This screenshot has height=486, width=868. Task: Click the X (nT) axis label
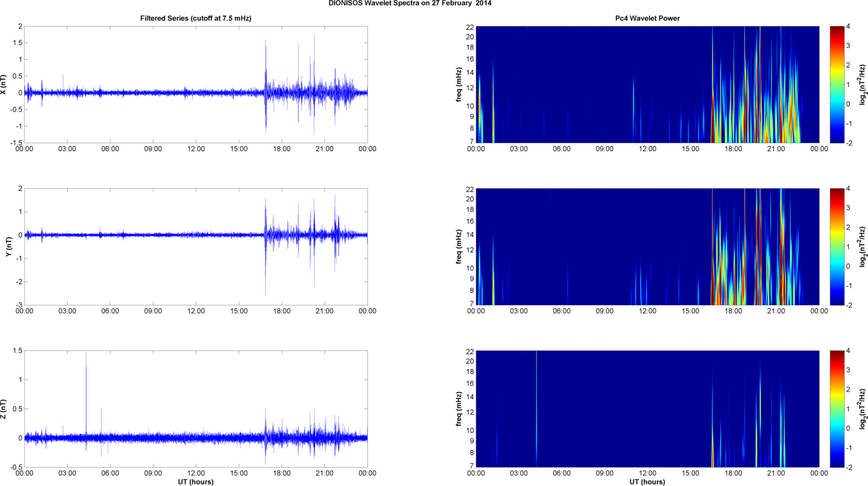tap(3, 84)
